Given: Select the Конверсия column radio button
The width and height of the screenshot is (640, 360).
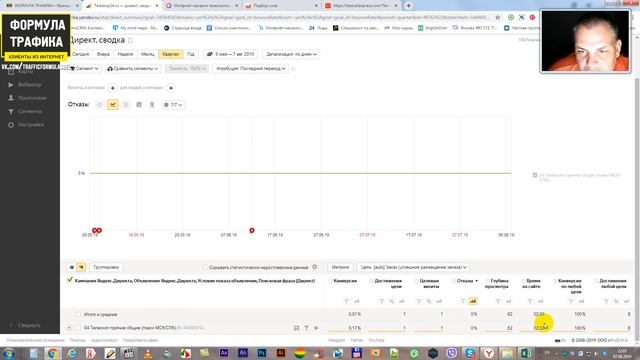Looking at the screenshot, I should tap(330, 281).
